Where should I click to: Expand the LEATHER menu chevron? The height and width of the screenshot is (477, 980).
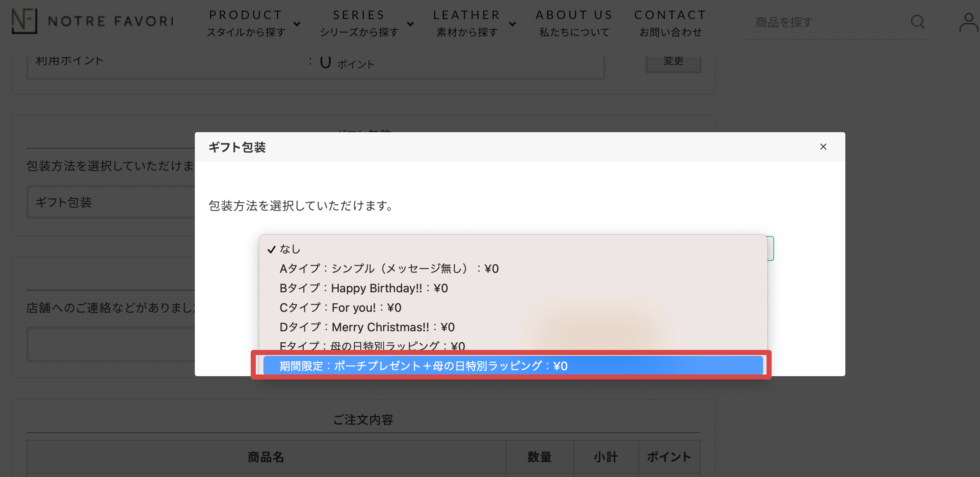pyautogui.click(x=512, y=24)
